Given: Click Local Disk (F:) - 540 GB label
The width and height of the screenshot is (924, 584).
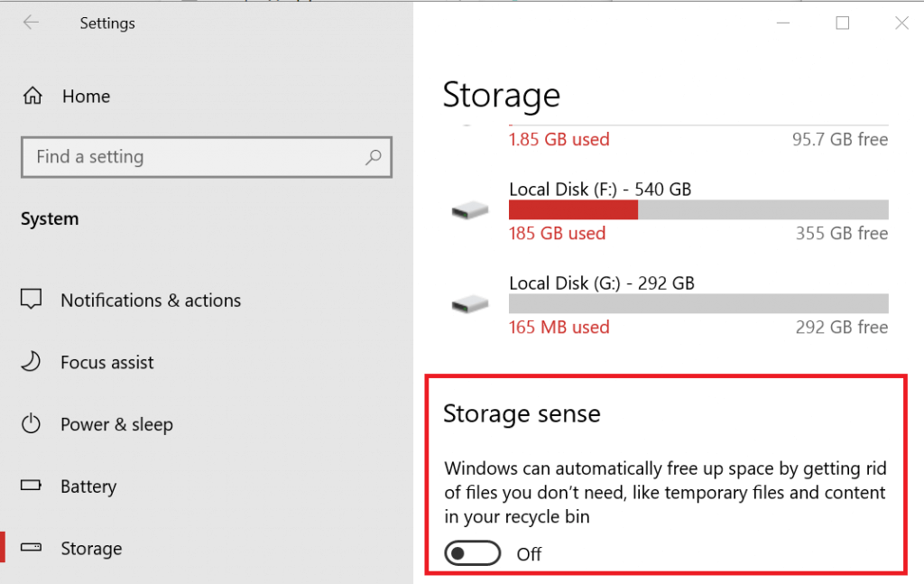Looking at the screenshot, I should tap(600, 190).
